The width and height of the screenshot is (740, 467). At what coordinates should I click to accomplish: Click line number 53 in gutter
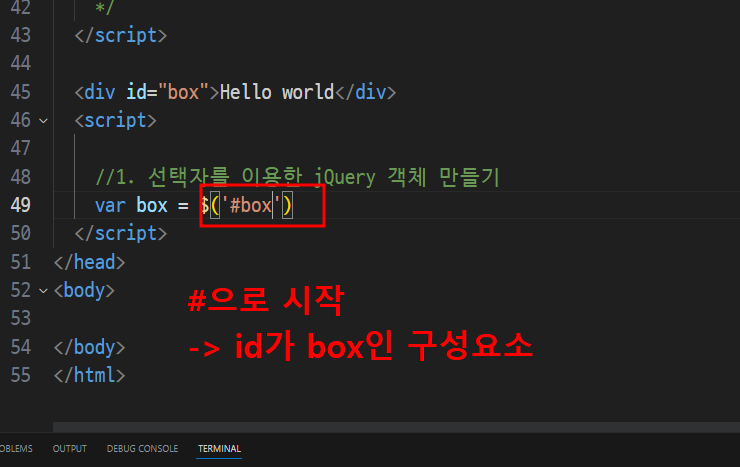tap(21, 318)
